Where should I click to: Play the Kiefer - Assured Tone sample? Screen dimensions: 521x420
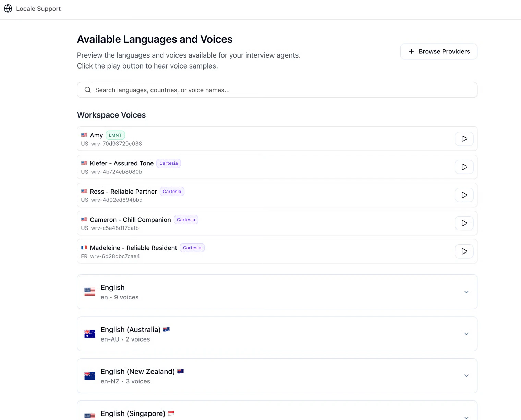click(x=464, y=167)
